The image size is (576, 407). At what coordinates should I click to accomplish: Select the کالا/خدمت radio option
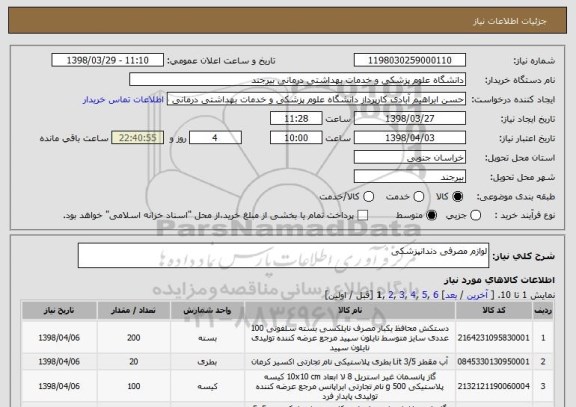pyautogui.click(x=368, y=197)
